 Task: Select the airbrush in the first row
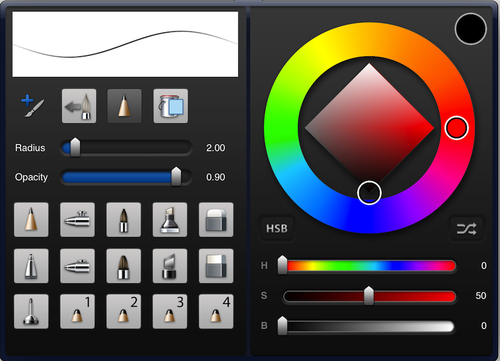pyautogui.click(x=77, y=220)
